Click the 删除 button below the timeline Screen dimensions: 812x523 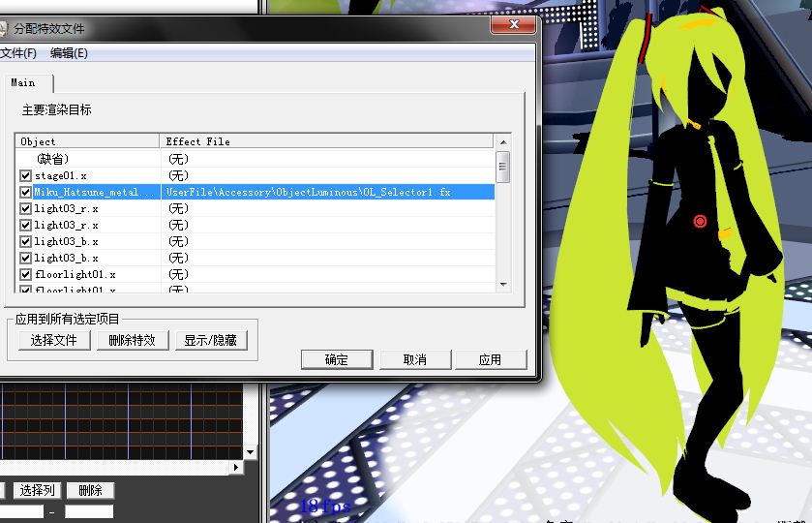coord(91,490)
